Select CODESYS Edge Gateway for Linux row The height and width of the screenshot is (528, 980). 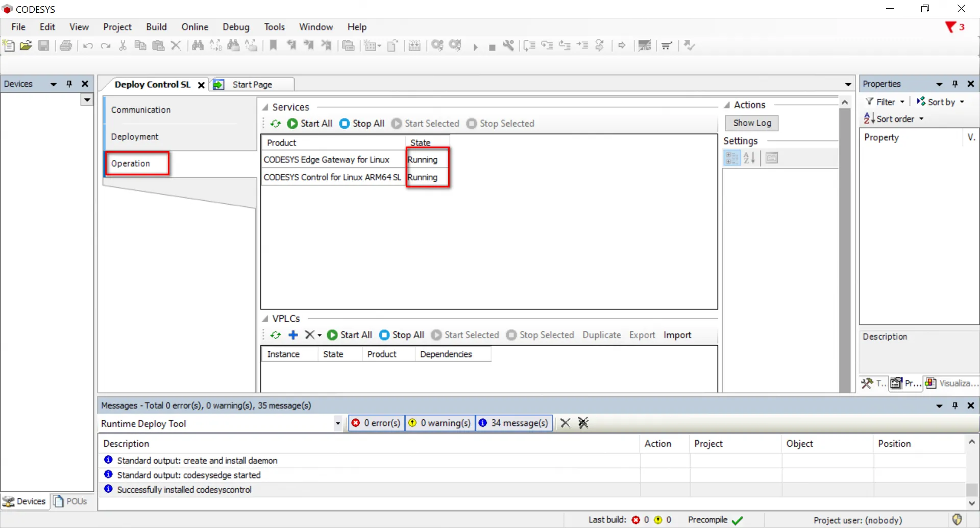327,160
